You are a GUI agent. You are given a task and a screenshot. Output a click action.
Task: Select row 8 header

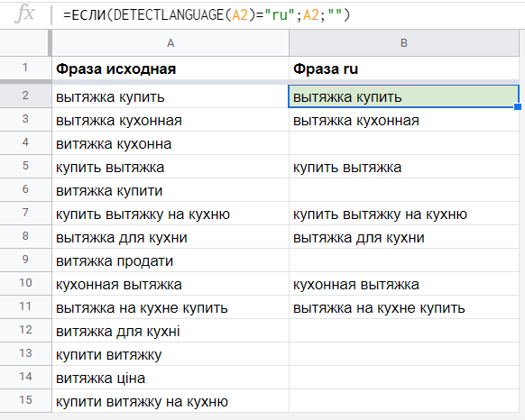click(25, 237)
